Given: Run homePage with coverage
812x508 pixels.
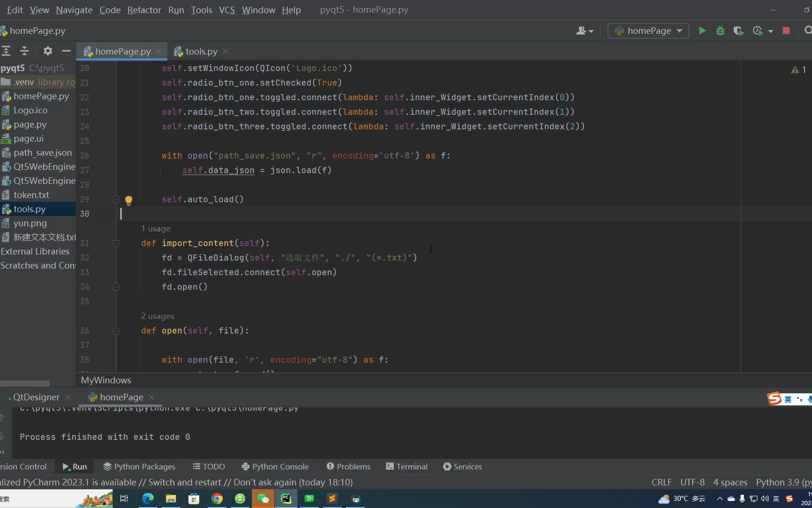Looking at the screenshot, I should pos(738,31).
